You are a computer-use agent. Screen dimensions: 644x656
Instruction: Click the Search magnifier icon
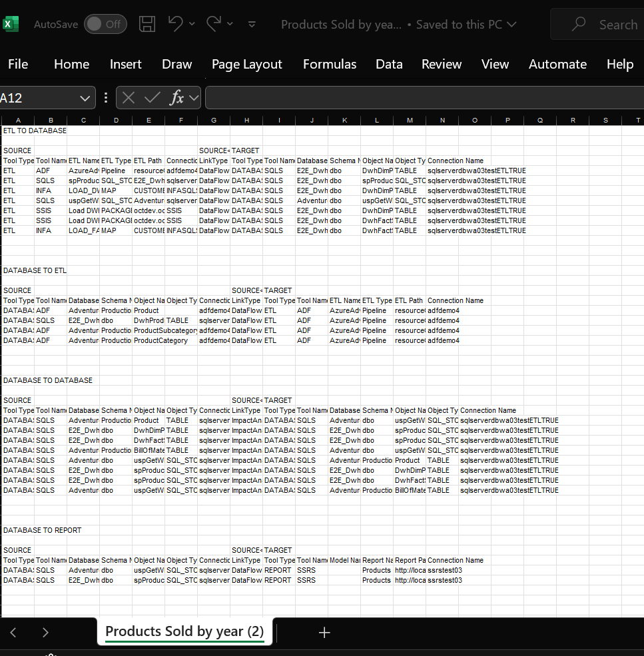[x=579, y=24]
